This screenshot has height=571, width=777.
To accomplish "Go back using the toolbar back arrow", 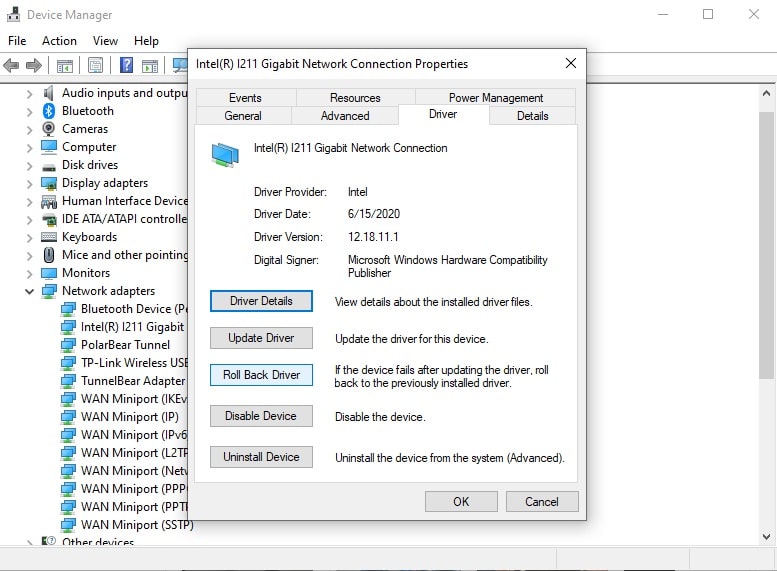I will click(11, 65).
